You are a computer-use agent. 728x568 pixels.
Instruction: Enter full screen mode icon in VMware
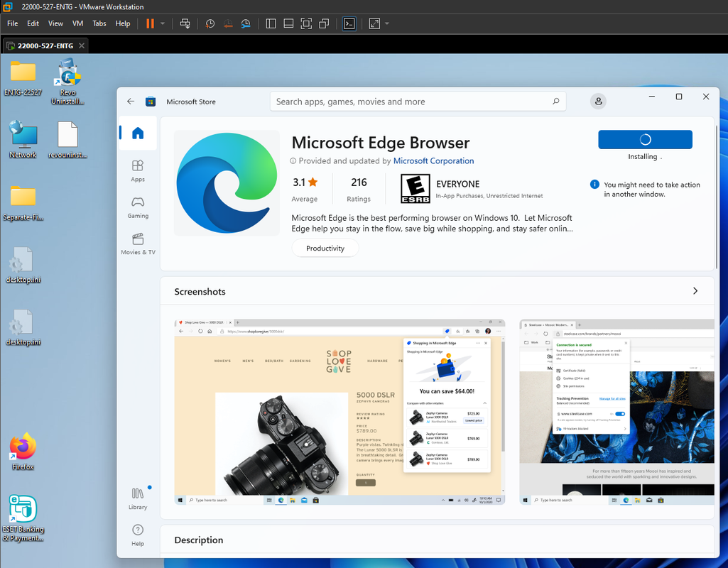306,23
